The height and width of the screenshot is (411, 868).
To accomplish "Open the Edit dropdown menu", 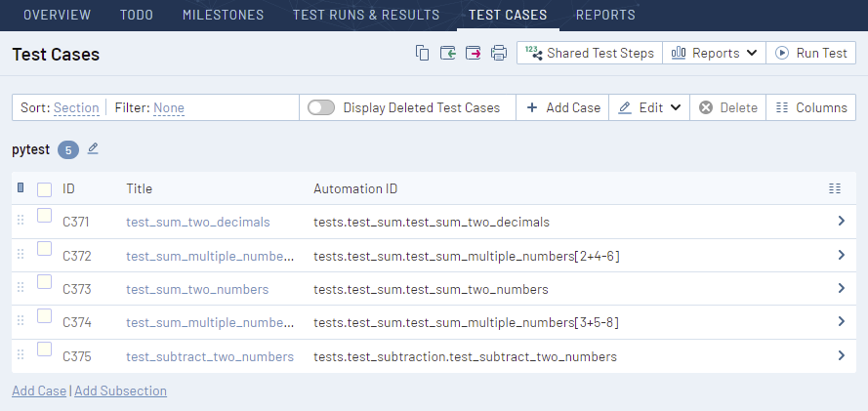I will (x=648, y=107).
